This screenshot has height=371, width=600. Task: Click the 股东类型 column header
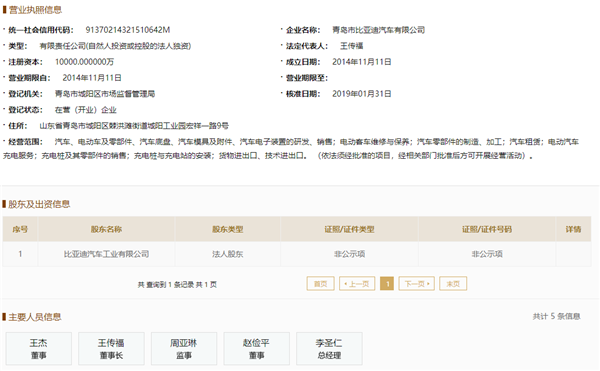(x=228, y=229)
